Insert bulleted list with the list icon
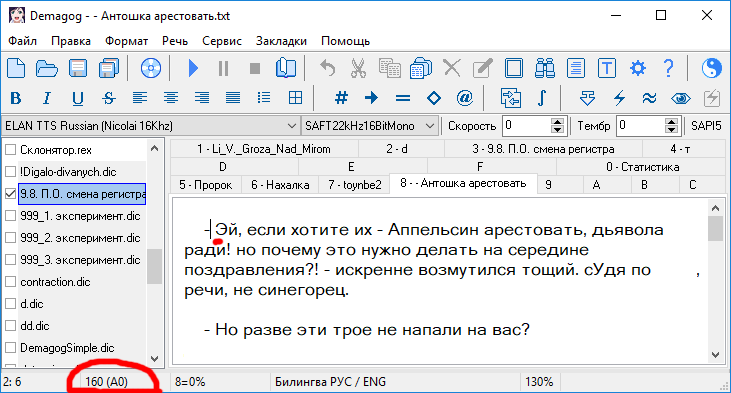 (x=263, y=98)
